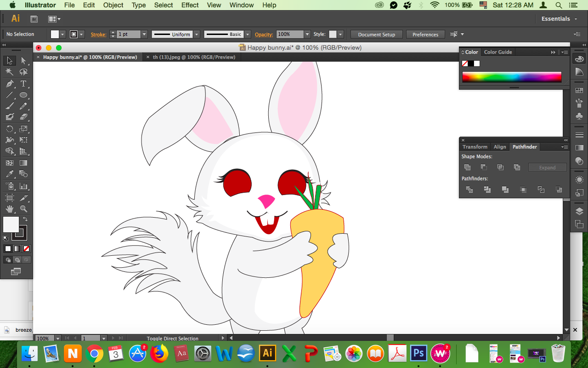This screenshot has width=588, height=368.
Task: Reset to default fill and stroke
Action: [x=5, y=238]
